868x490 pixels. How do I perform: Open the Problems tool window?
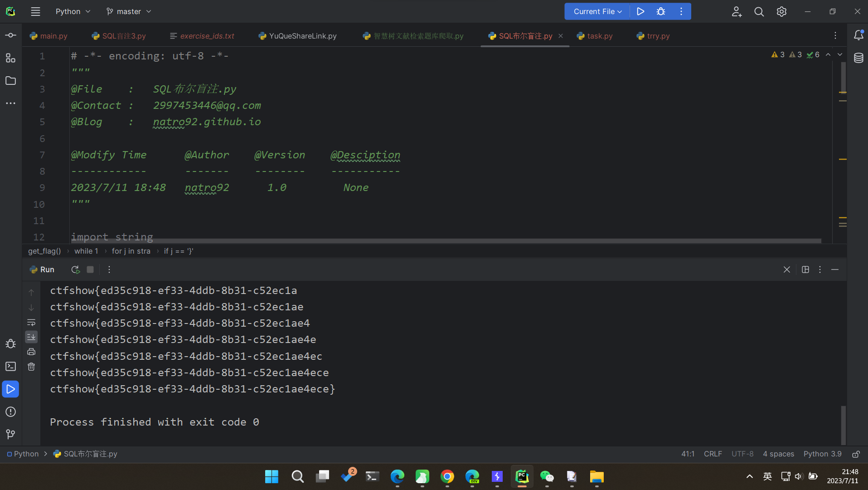coord(10,412)
